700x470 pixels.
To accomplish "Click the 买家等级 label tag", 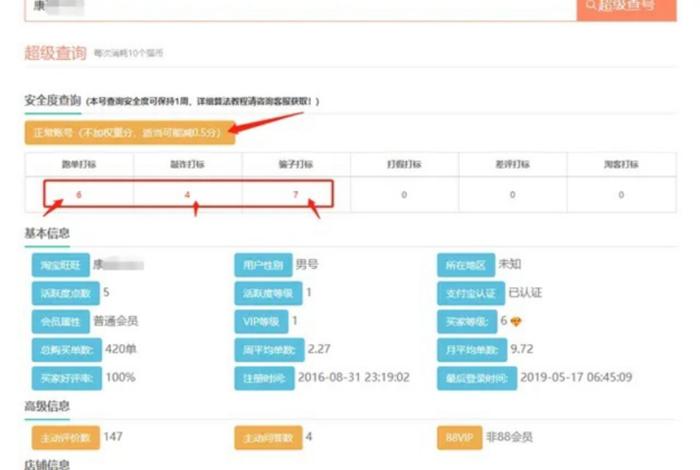I will 467,321.
